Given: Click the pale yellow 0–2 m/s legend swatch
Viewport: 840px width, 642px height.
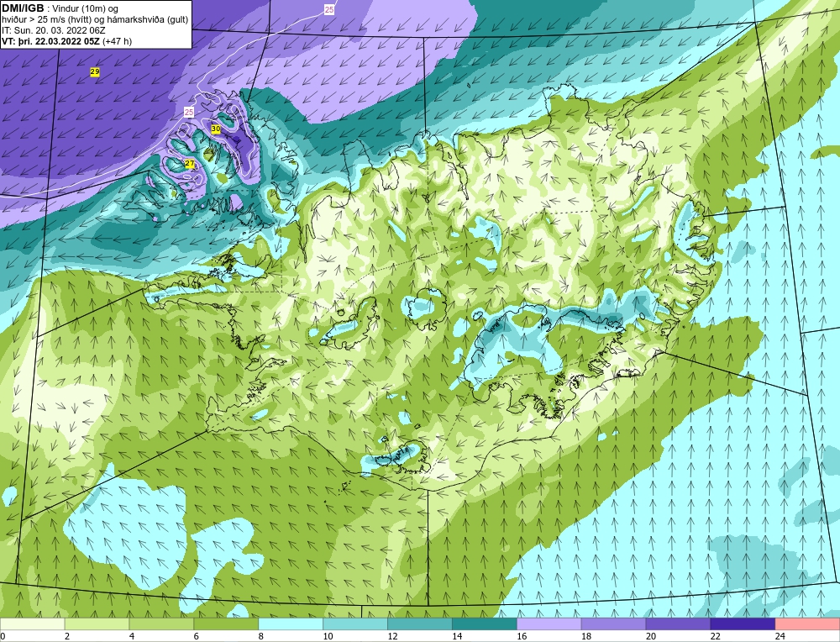Looking at the screenshot, I should pos(33,624).
